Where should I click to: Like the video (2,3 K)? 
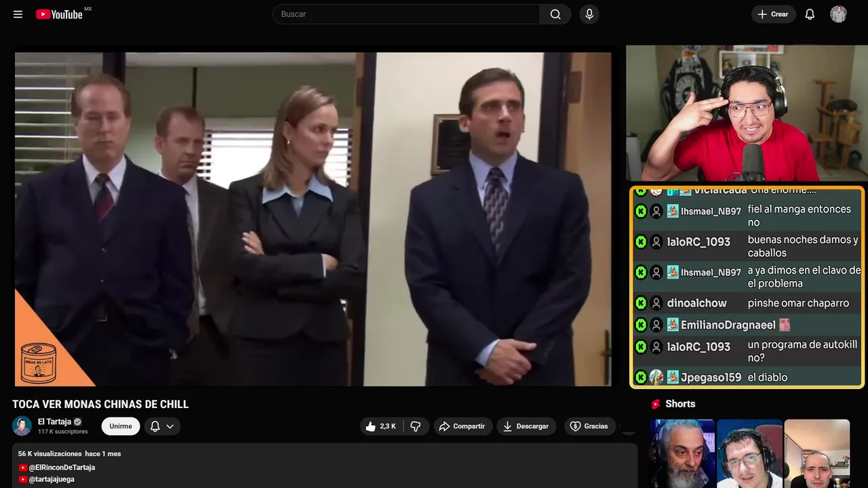[x=380, y=426]
